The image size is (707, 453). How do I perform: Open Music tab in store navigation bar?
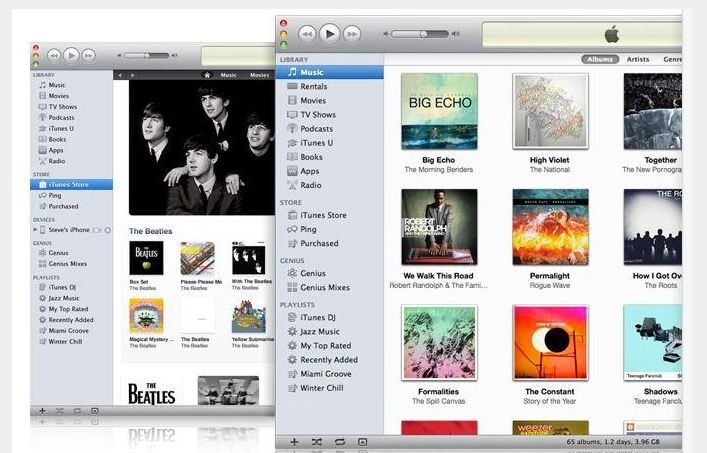(228, 75)
